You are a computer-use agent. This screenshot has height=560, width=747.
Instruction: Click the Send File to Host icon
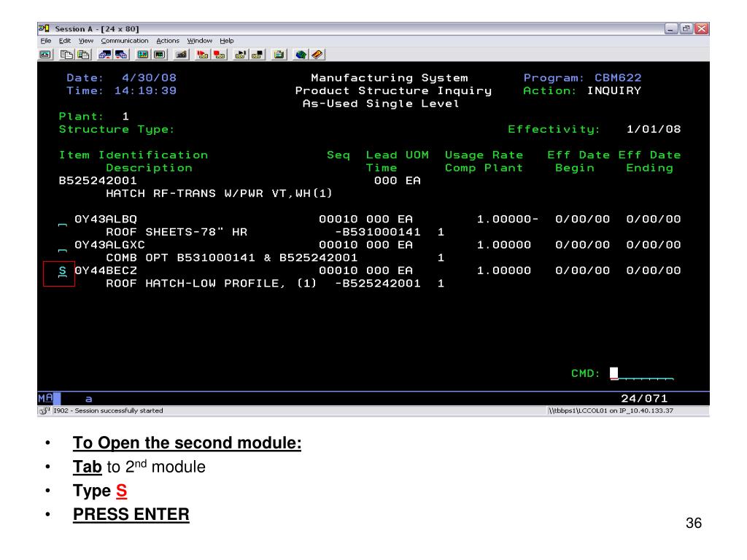(x=104, y=55)
